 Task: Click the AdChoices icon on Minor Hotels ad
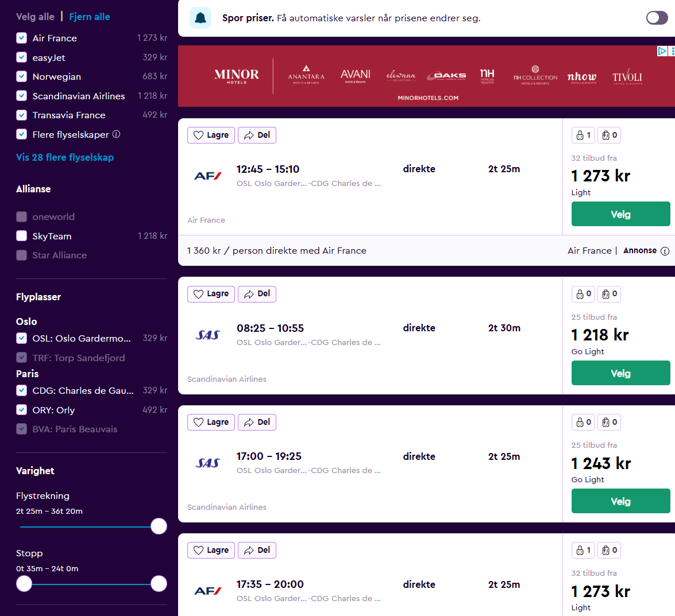662,51
